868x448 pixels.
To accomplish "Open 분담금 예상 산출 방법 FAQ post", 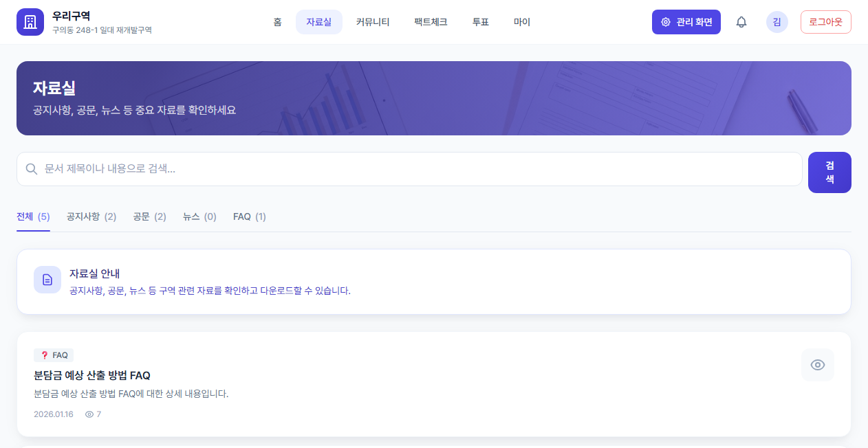I will pyautogui.click(x=92, y=375).
